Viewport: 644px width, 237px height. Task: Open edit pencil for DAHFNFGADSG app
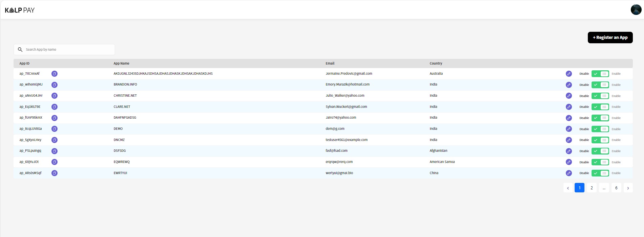coord(569,118)
